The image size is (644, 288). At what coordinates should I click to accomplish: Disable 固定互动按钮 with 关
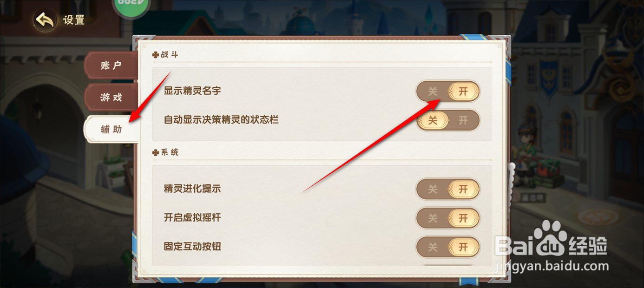point(433,247)
